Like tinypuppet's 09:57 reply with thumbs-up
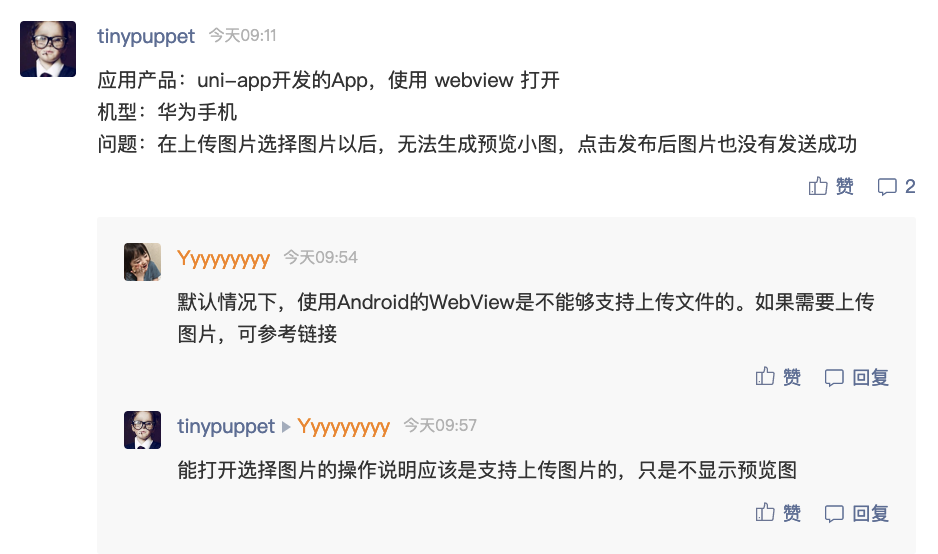This screenshot has width=938, height=554. point(765,512)
